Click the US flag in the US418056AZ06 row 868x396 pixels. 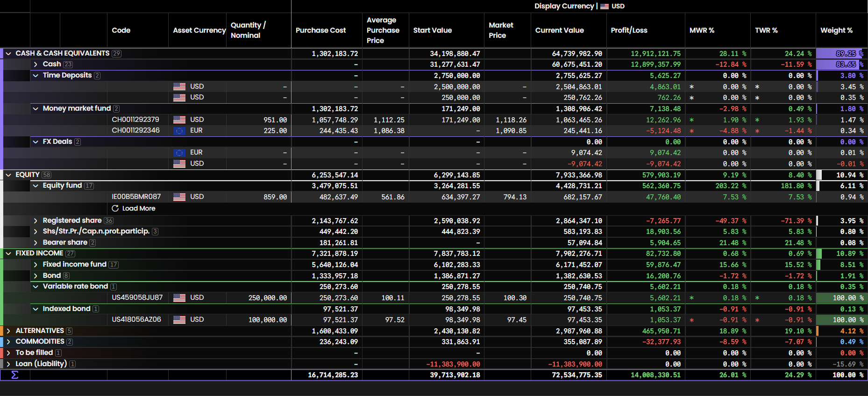179,320
